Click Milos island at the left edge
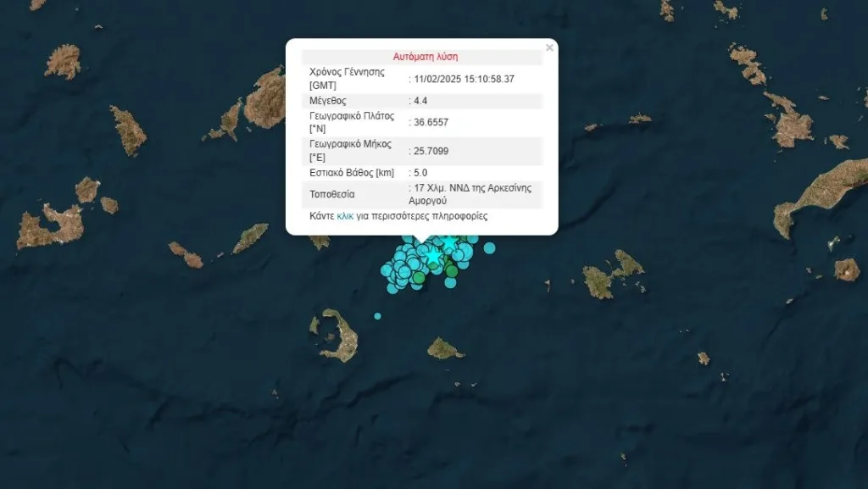 click(49, 227)
